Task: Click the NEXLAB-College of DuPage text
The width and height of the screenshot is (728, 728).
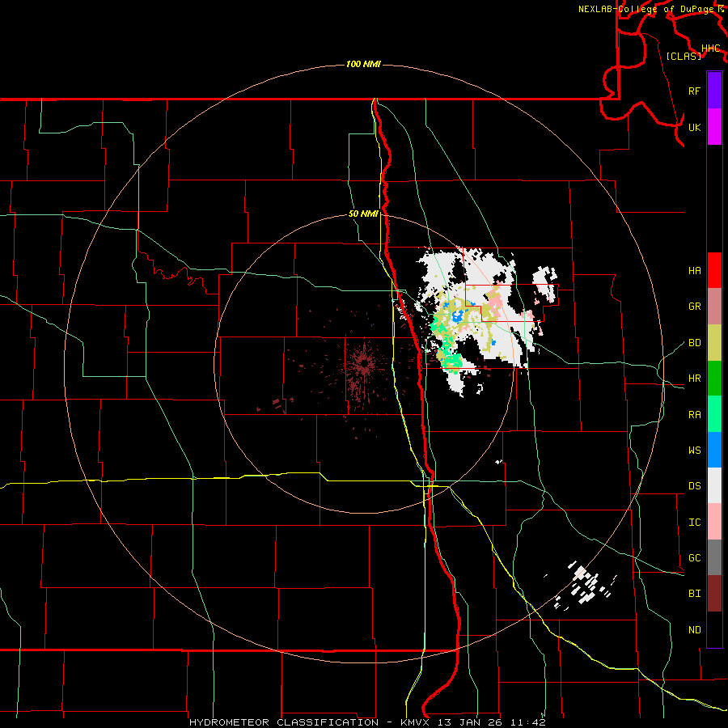Action: [645, 9]
